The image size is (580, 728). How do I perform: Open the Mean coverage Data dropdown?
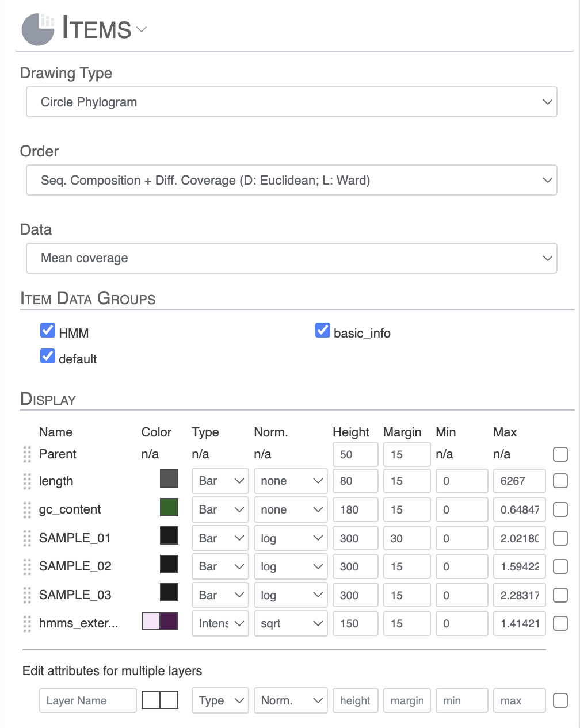click(291, 258)
